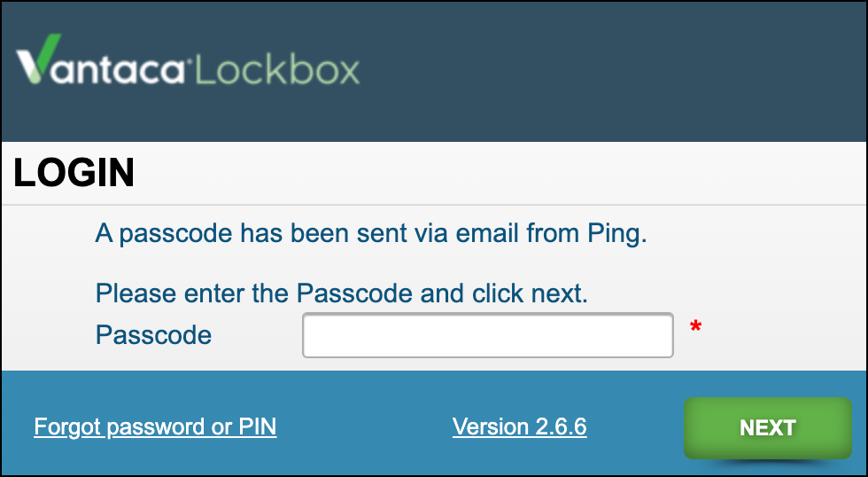
Task: Click the Passcode field label
Action: point(153,335)
